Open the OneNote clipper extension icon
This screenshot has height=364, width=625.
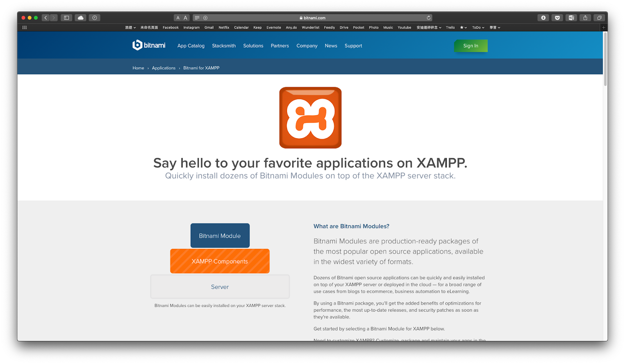click(571, 18)
